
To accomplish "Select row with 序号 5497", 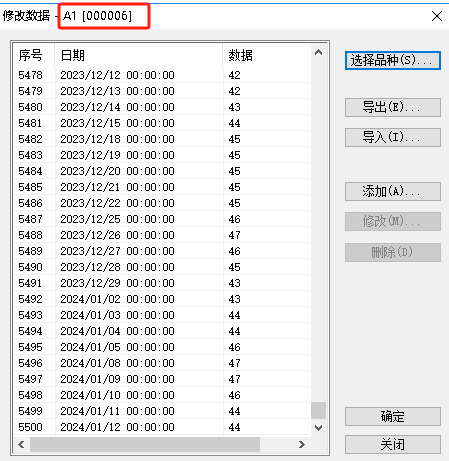I will pos(162,379).
